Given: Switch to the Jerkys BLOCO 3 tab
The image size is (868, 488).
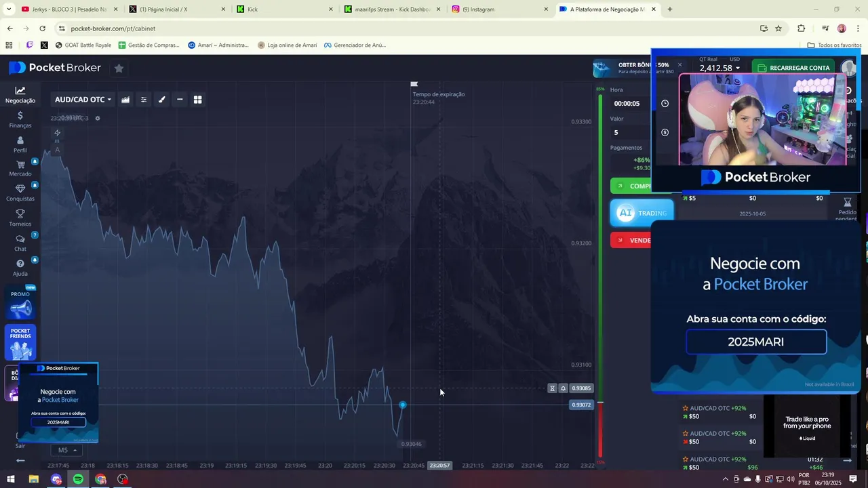Looking at the screenshot, I should [x=69, y=9].
